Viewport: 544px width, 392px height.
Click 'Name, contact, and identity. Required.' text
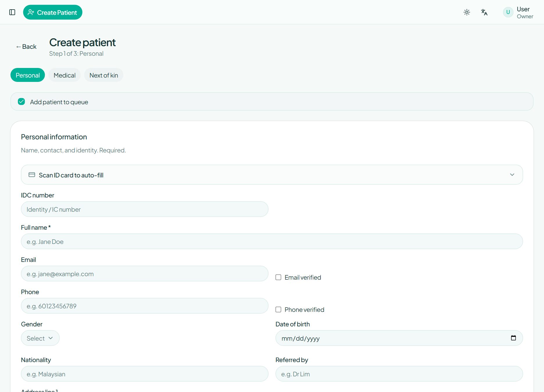pos(73,150)
